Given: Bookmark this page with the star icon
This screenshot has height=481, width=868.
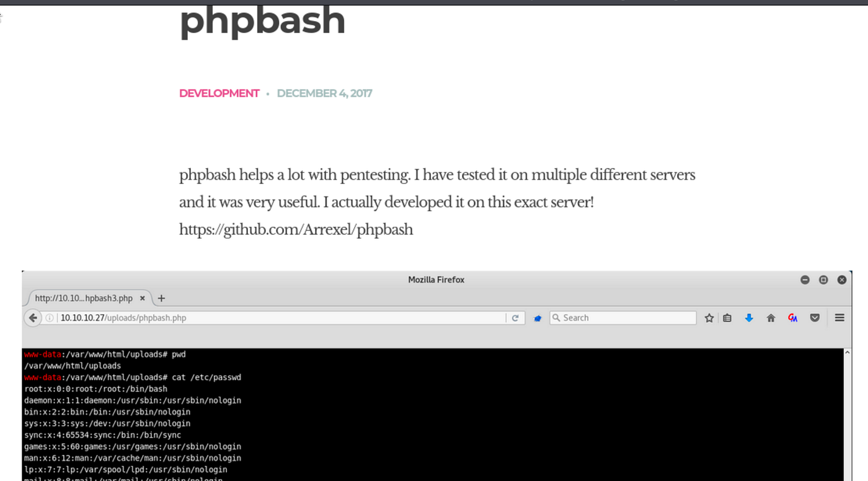Looking at the screenshot, I should tap(709, 318).
